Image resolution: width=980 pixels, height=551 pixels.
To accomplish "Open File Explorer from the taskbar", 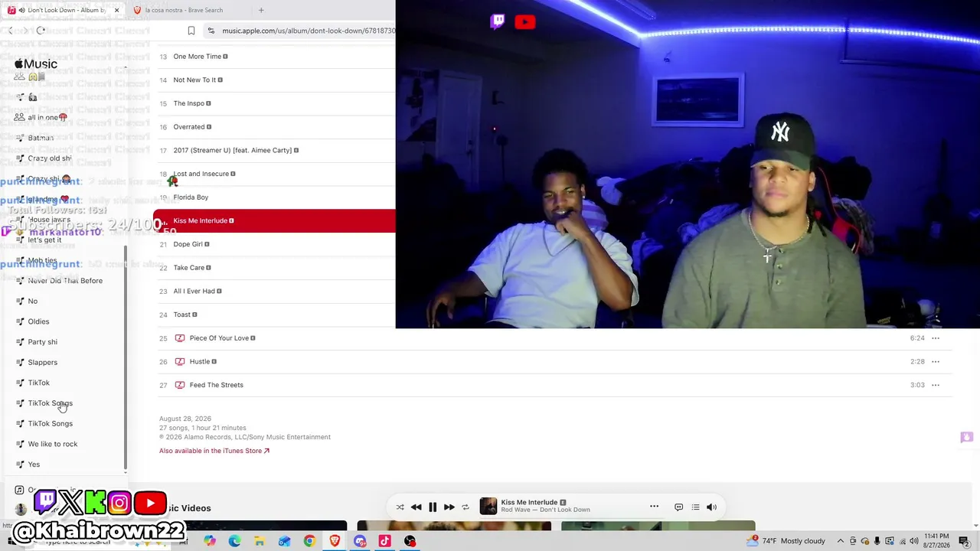I will 260,541.
